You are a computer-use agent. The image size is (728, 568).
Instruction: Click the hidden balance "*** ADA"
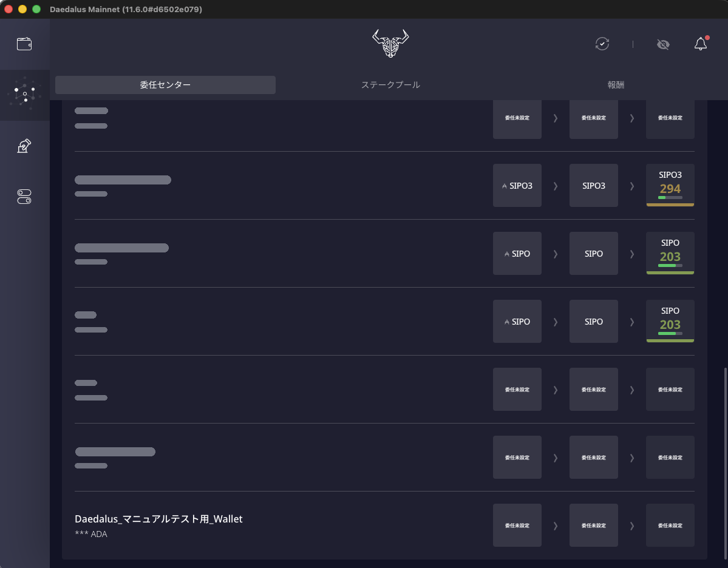[x=91, y=534]
